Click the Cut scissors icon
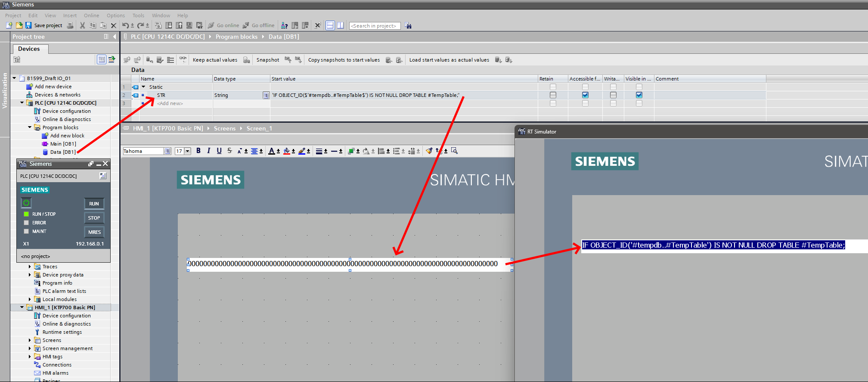Screen dimensions: 868x382 (82, 25)
